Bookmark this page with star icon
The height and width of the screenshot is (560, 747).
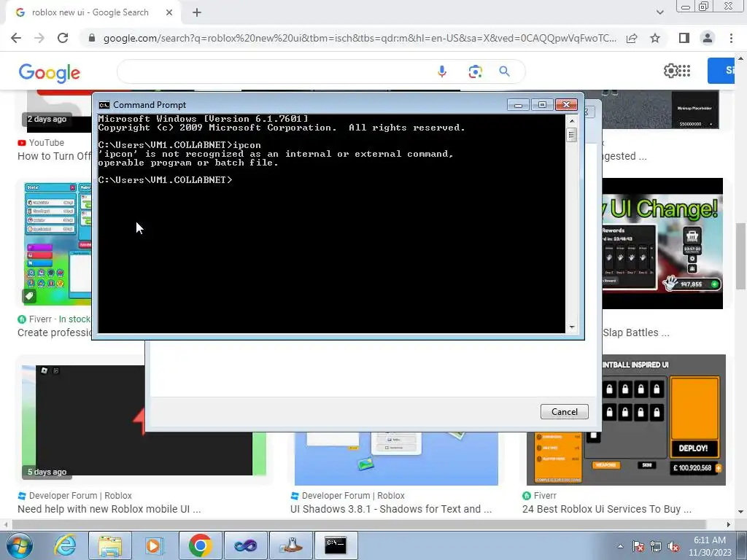(x=655, y=38)
